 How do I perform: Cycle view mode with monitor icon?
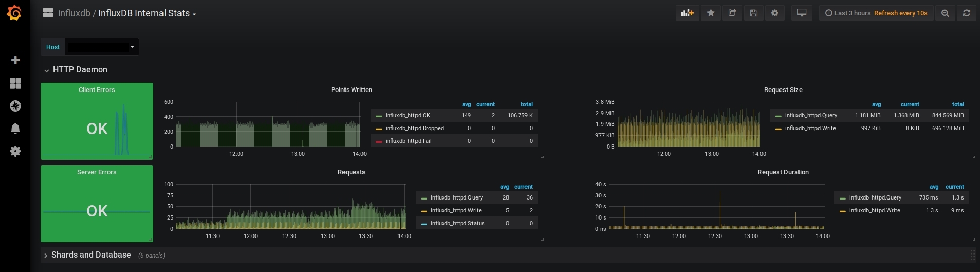pos(802,13)
